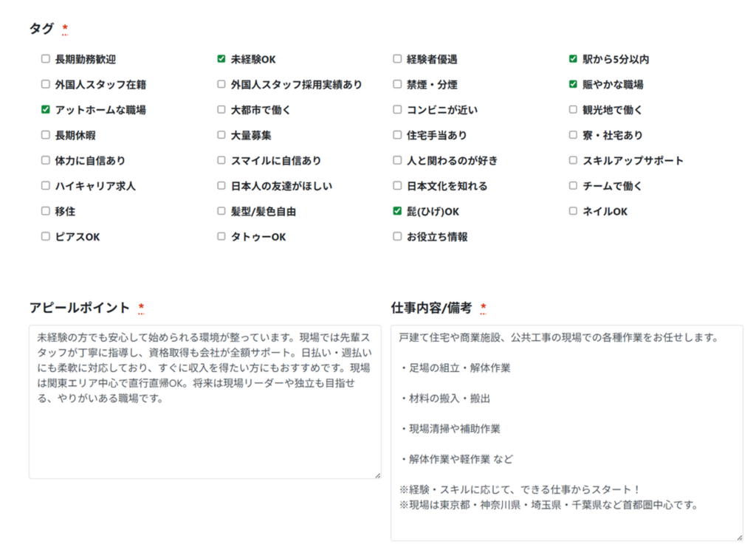Select the 髪型/髪色自由 checkbox
756x558 pixels.
point(221,211)
